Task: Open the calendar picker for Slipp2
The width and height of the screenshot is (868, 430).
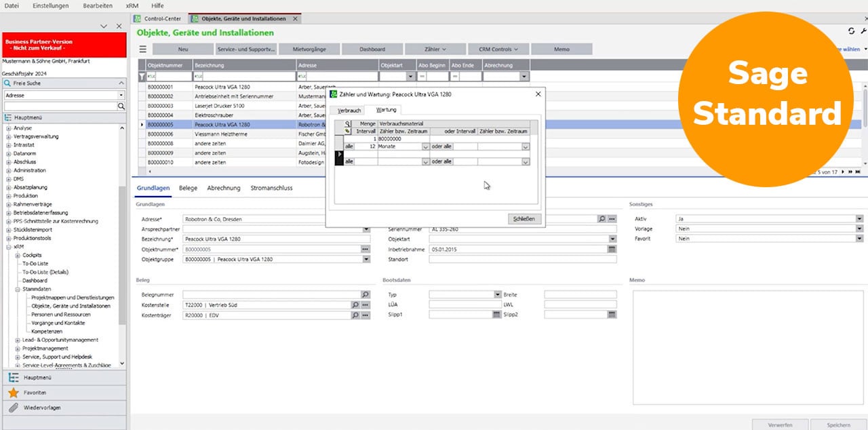Action: 612,315
